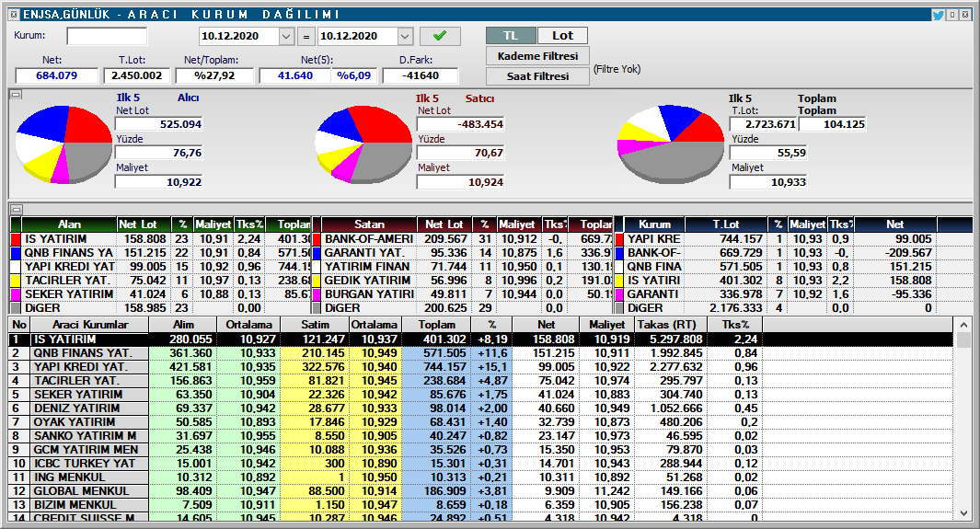Screen dimensions: 980x529
Task: Click the Twitter bird icon in title bar
Action: tap(938, 15)
